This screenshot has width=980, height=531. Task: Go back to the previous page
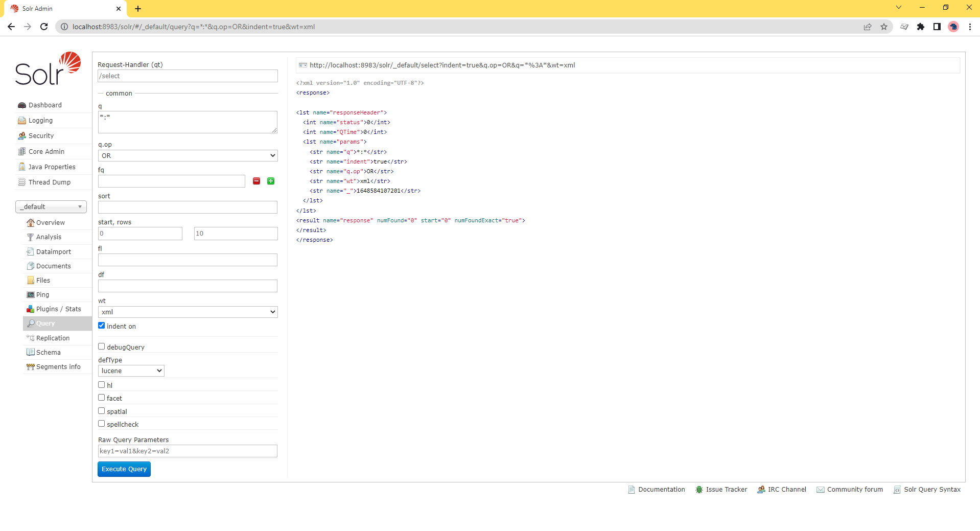click(x=11, y=27)
